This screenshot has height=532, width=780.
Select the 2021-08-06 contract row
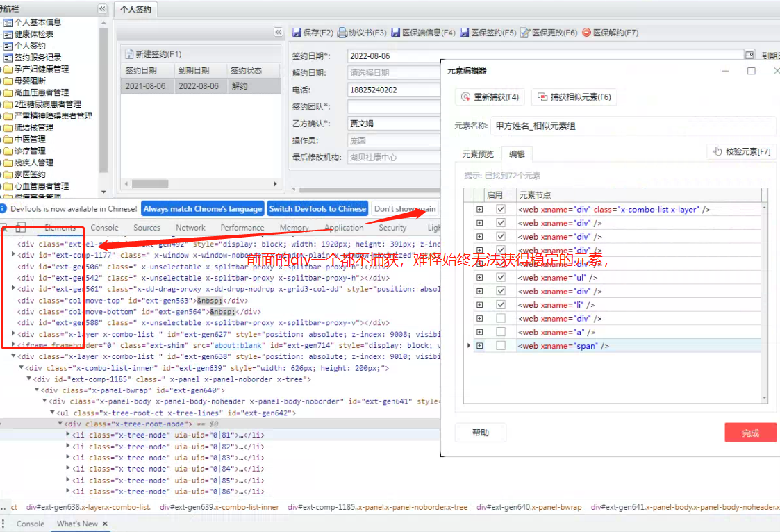pyautogui.click(x=201, y=86)
